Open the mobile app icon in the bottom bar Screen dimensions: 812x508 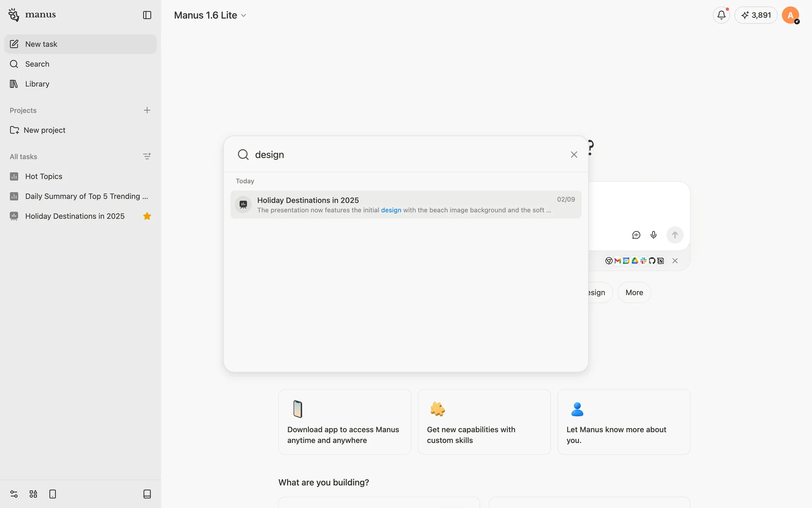tap(52, 494)
